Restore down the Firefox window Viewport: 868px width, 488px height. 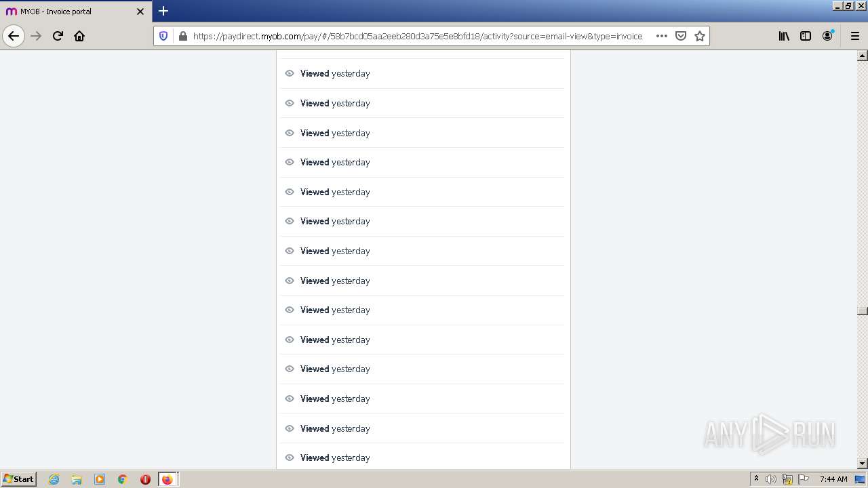point(848,5)
